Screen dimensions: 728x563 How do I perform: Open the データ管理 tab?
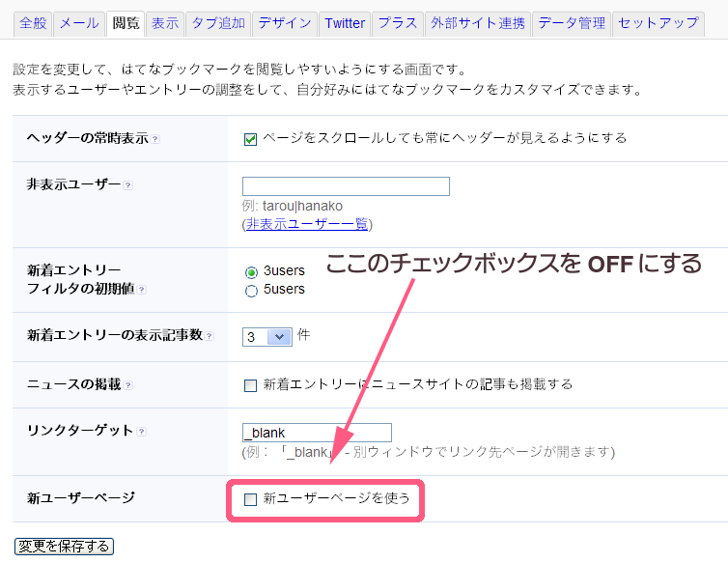click(x=572, y=24)
